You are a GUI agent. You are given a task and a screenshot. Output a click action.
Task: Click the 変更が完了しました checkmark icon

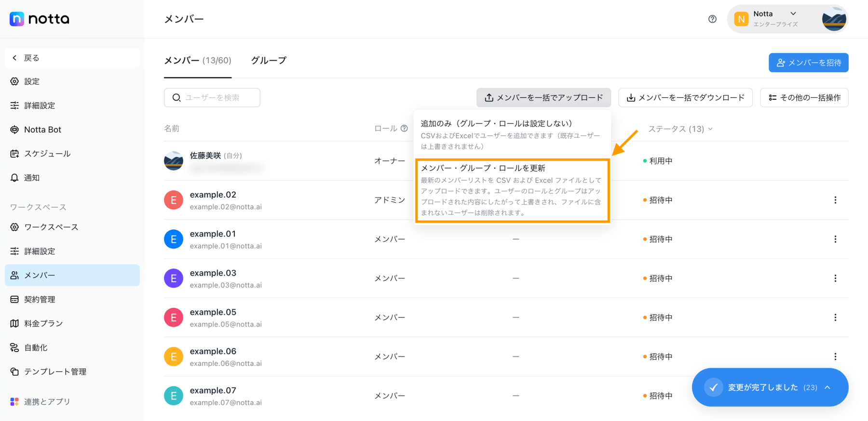pos(713,387)
